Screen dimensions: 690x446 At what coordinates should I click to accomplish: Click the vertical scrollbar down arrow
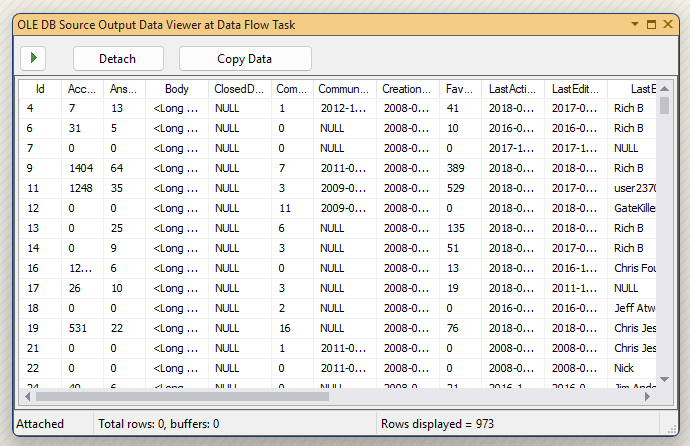click(664, 379)
